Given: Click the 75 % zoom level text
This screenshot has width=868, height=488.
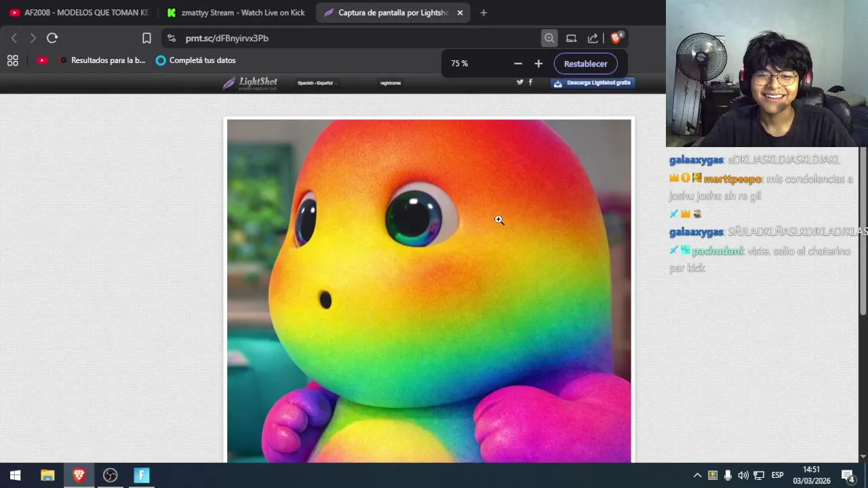Looking at the screenshot, I should (x=459, y=63).
